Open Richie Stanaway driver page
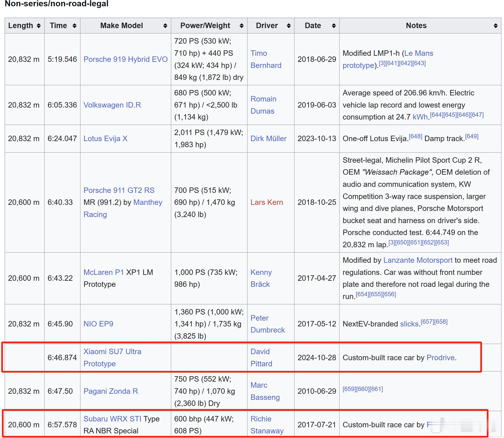The image size is (504, 438). [x=267, y=425]
